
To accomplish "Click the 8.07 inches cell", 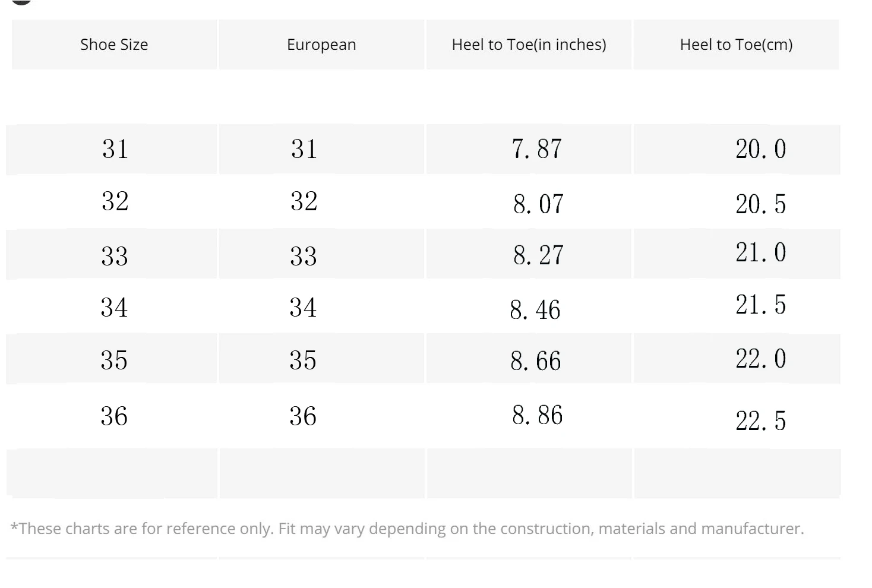I will 538,204.
